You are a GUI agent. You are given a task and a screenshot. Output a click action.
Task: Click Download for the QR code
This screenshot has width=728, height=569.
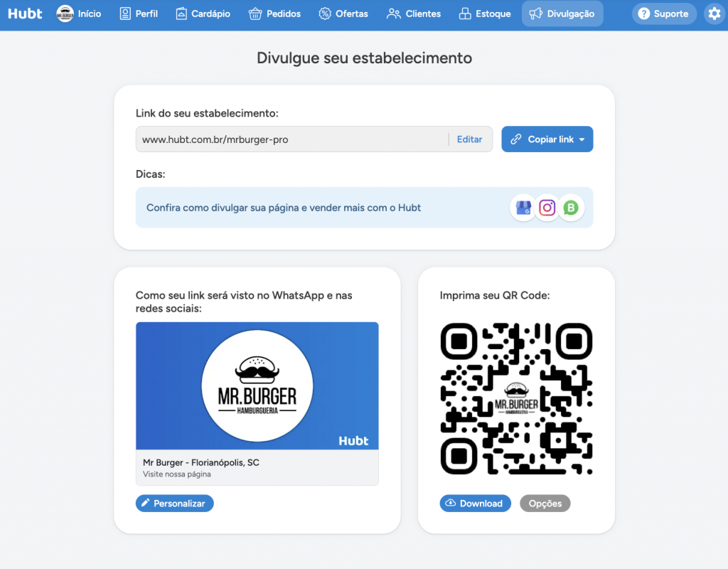click(x=476, y=503)
